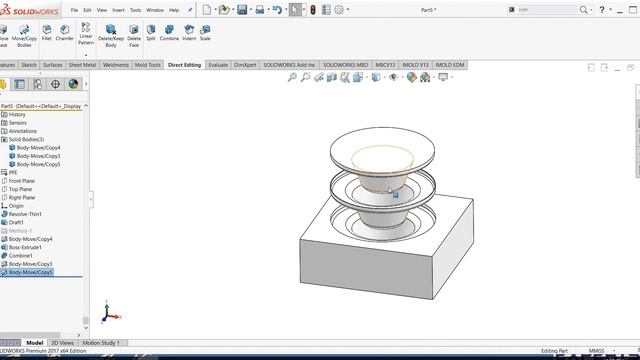Select the Indent tool
This screenshot has height=360, width=640.
189,33
